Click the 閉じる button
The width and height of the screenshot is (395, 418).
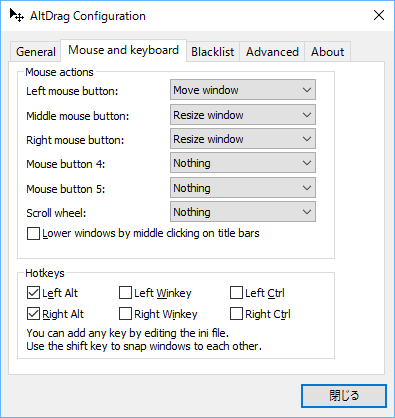pos(344,396)
